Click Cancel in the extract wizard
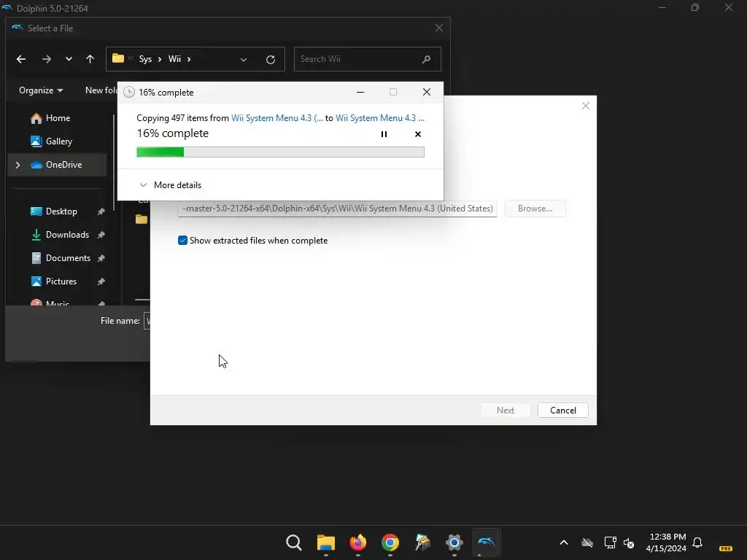The width and height of the screenshot is (747, 560). (x=562, y=411)
